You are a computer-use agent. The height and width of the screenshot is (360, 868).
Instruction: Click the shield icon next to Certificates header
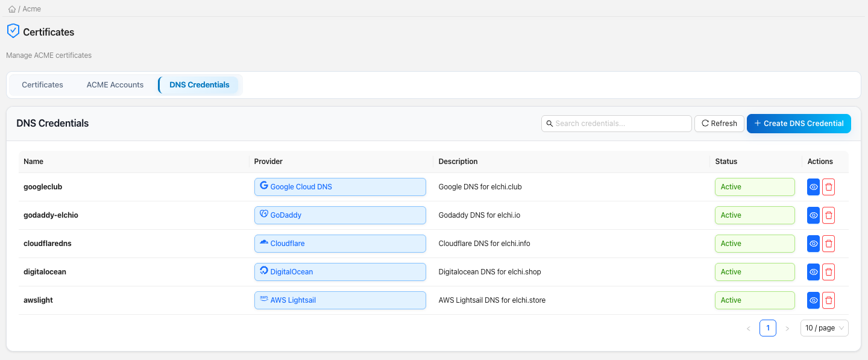coord(13,31)
